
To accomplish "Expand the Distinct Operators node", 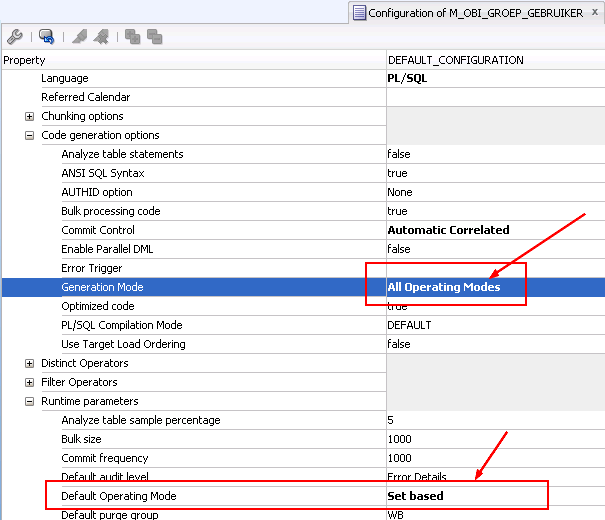I will (x=30, y=364).
